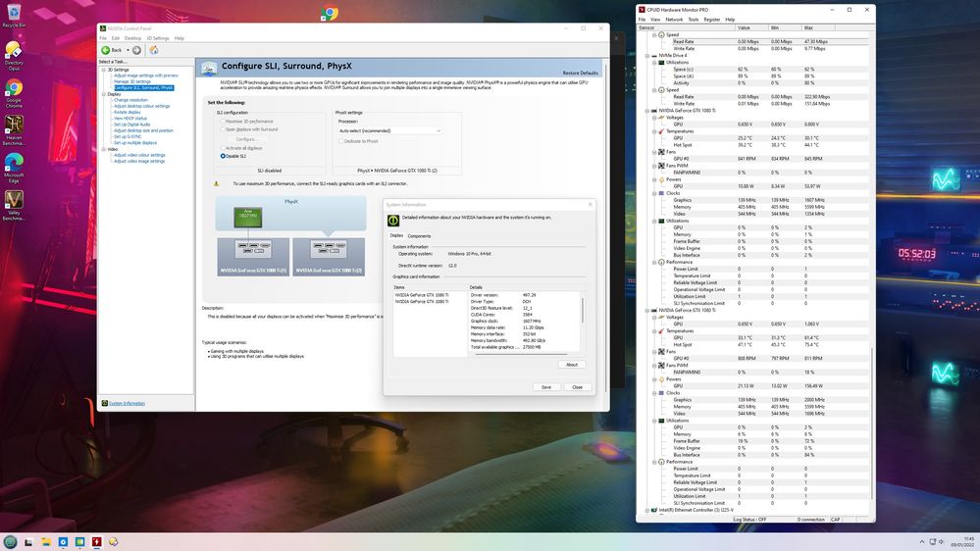Open the PhysX Processor dropdown
Screen dimensions: 980x551
click(x=390, y=130)
